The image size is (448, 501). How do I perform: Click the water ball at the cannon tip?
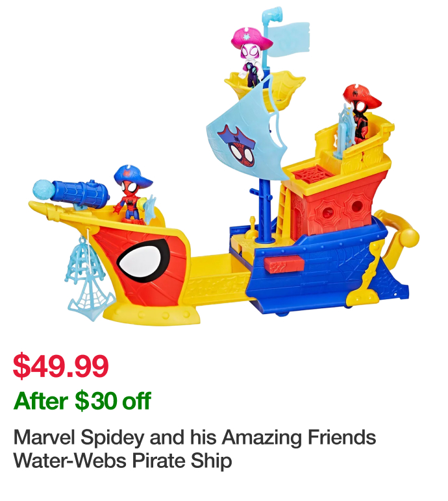pyautogui.click(x=44, y=189)
